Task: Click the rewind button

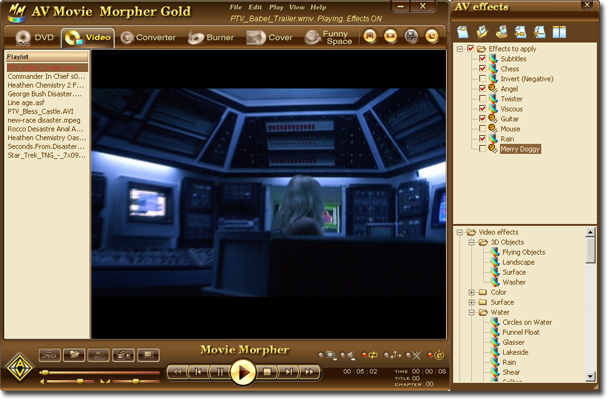Action: (x=178, y=372)
